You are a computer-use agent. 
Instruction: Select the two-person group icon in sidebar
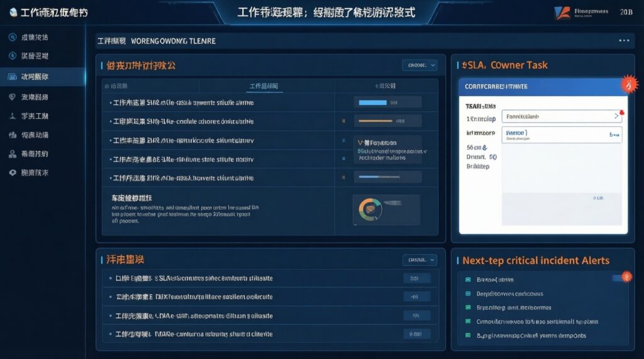(x=13, y=153)
